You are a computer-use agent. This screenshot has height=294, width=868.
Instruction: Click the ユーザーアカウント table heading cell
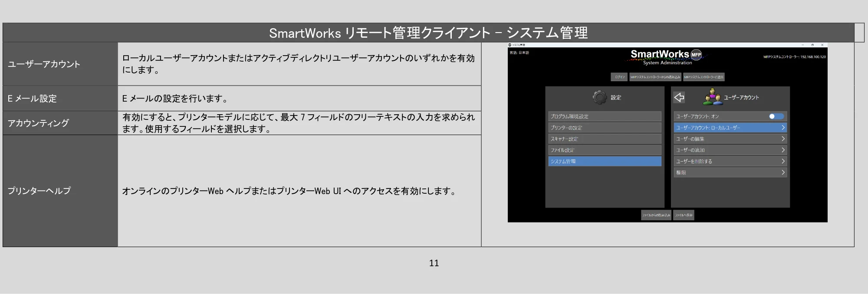pyautogui.click(x=60, y=64)
